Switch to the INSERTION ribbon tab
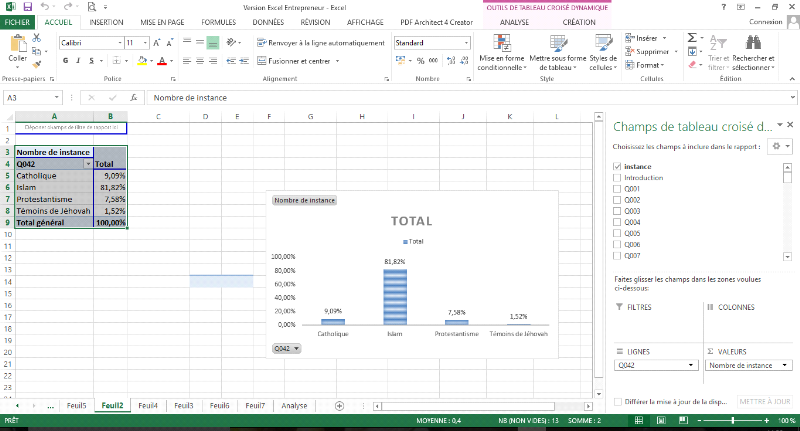 point(106,21)
